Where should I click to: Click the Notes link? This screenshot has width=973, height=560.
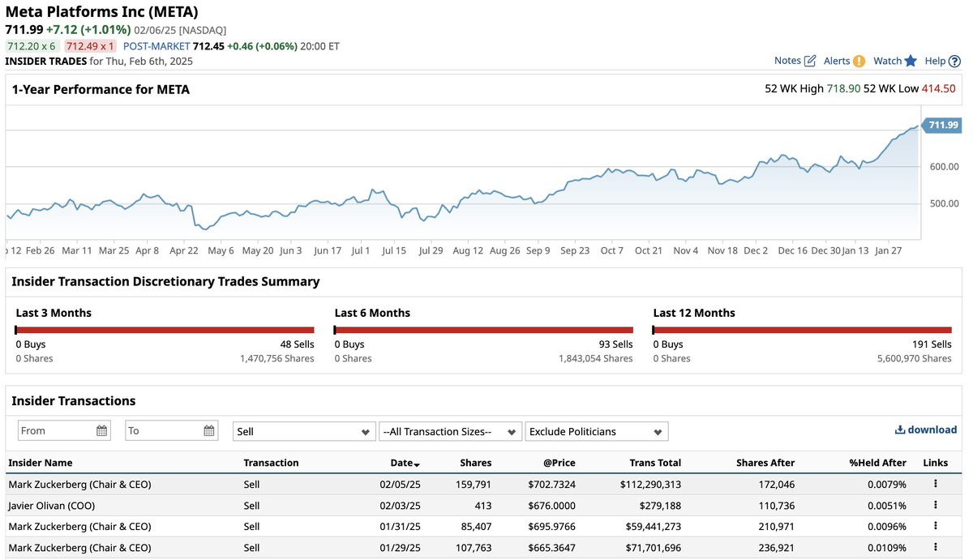click(787, 61)
